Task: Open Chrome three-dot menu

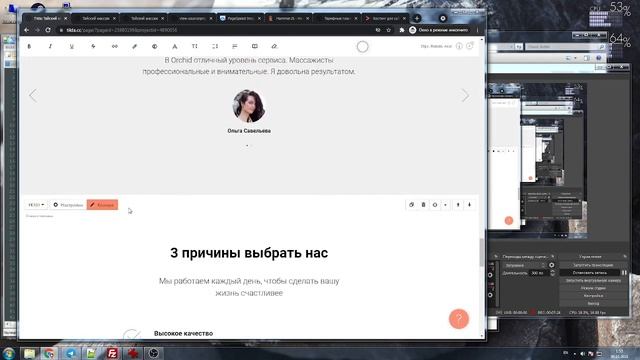Action: (x=478, y=30)
